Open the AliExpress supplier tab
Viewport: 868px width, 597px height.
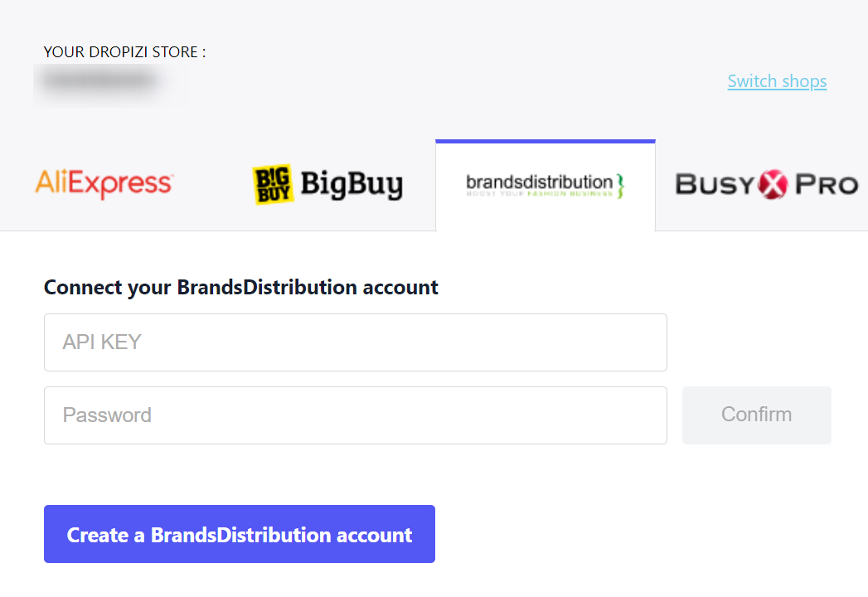[104, 184]
